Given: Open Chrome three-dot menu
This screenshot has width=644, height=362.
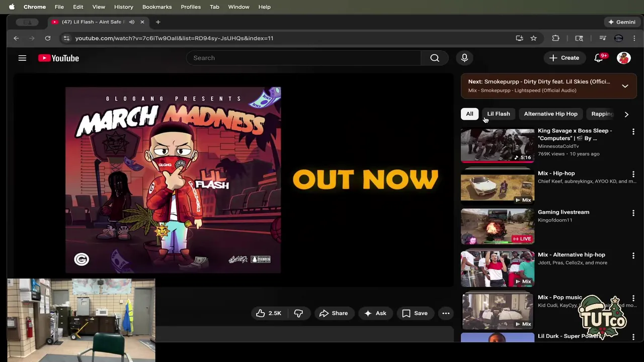Looking at the screenshot, I should [x=634, y=38].
